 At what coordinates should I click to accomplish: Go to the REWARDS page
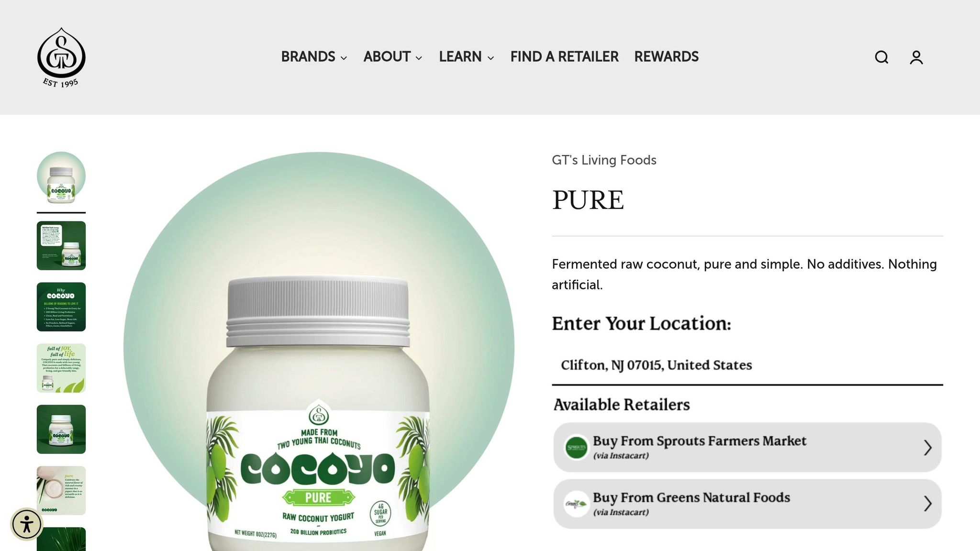(x=666, y=57)
